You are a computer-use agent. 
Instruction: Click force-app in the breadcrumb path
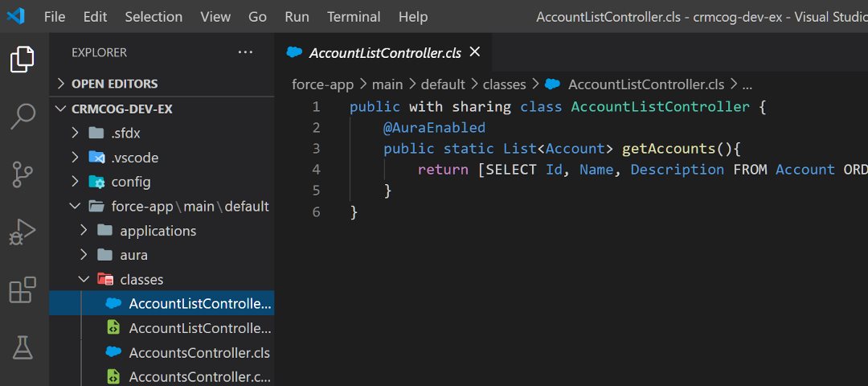[325, 84]
